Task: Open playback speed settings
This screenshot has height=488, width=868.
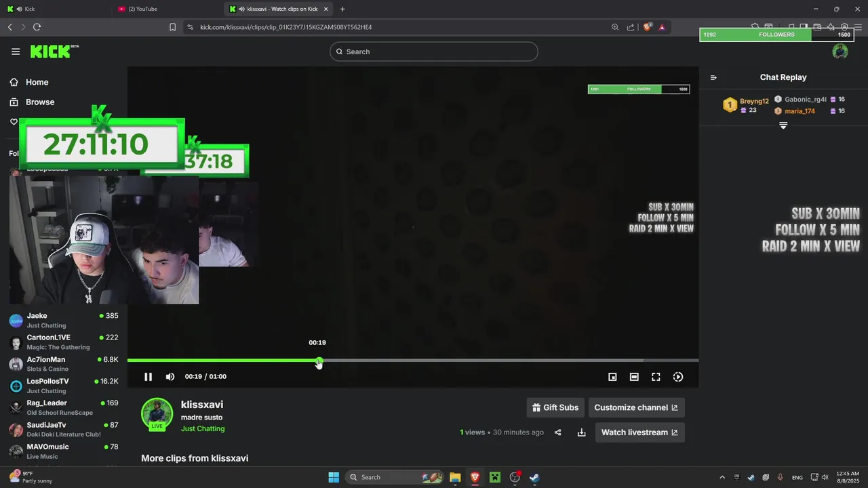Action: [677, 377]
